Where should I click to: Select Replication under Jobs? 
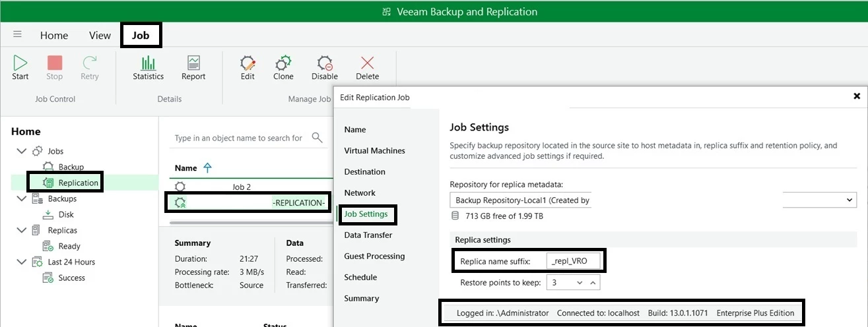(x=78, y=183)
